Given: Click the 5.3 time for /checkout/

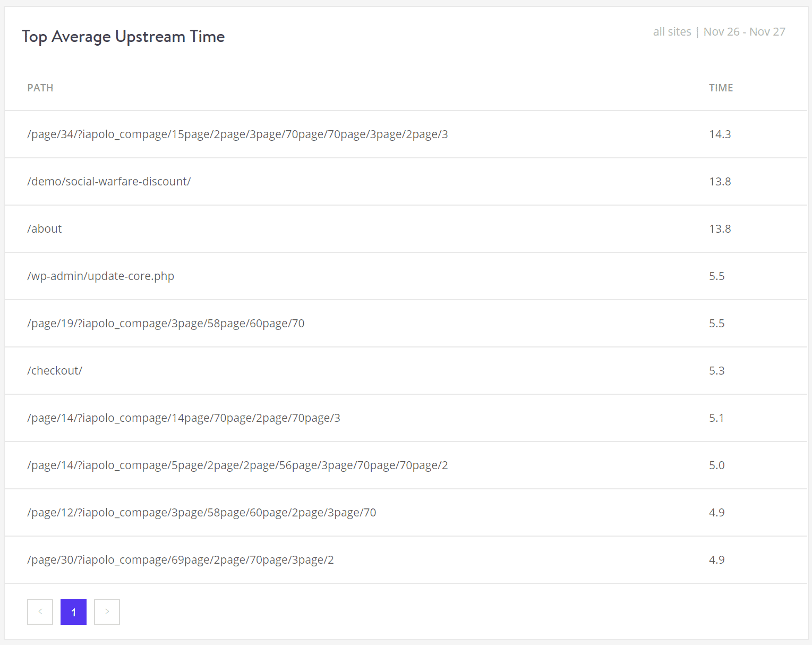Looking at the screenshot, I should coord(716,371).
